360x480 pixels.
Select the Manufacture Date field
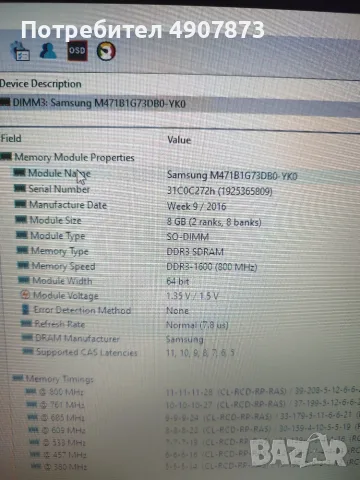coord(68,205)
